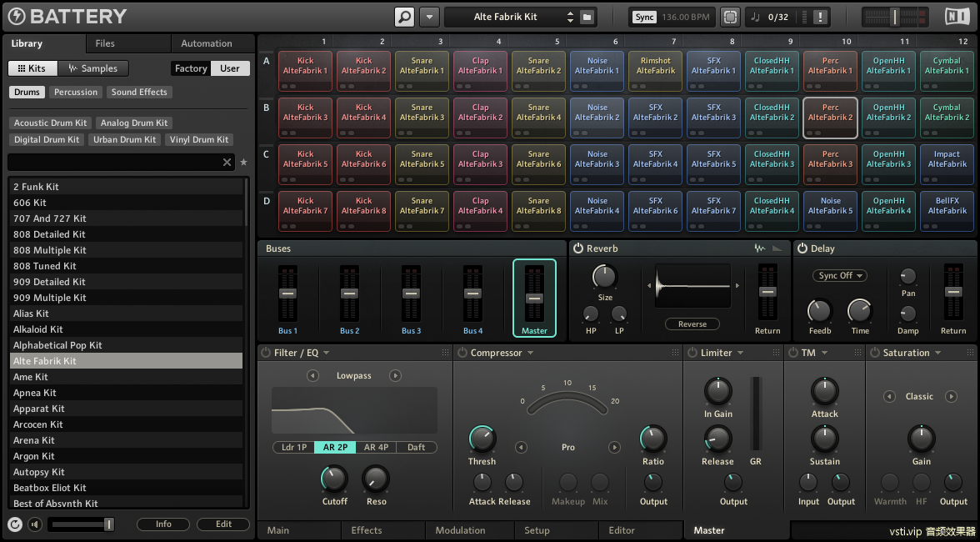Select next filter type arrow near Lowpass

[395, 376]
